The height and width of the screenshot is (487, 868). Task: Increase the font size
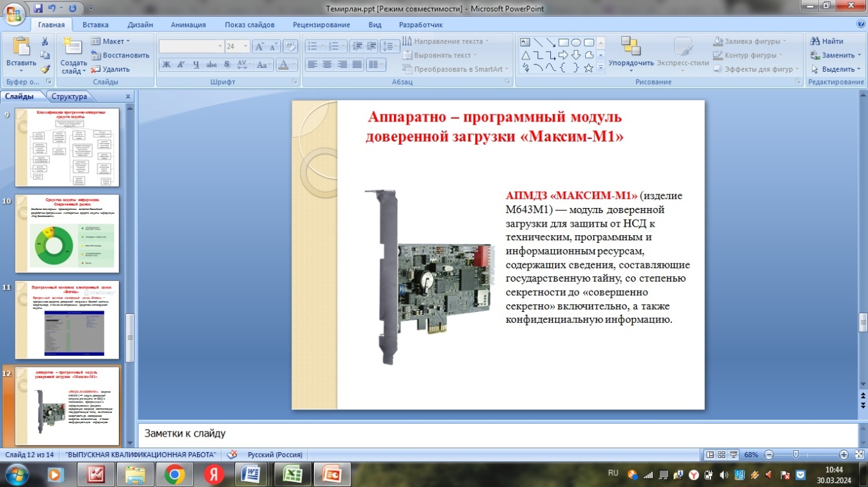tap(259, 47)
